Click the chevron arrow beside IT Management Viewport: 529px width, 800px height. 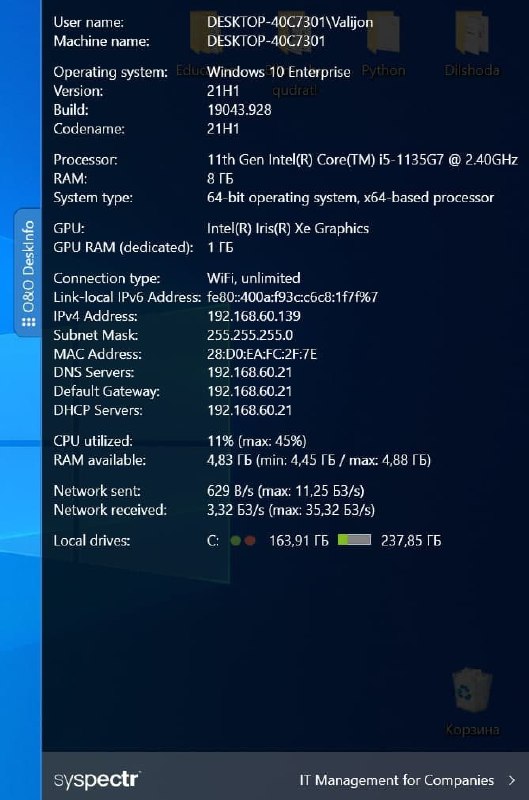(x=512, y=780)
